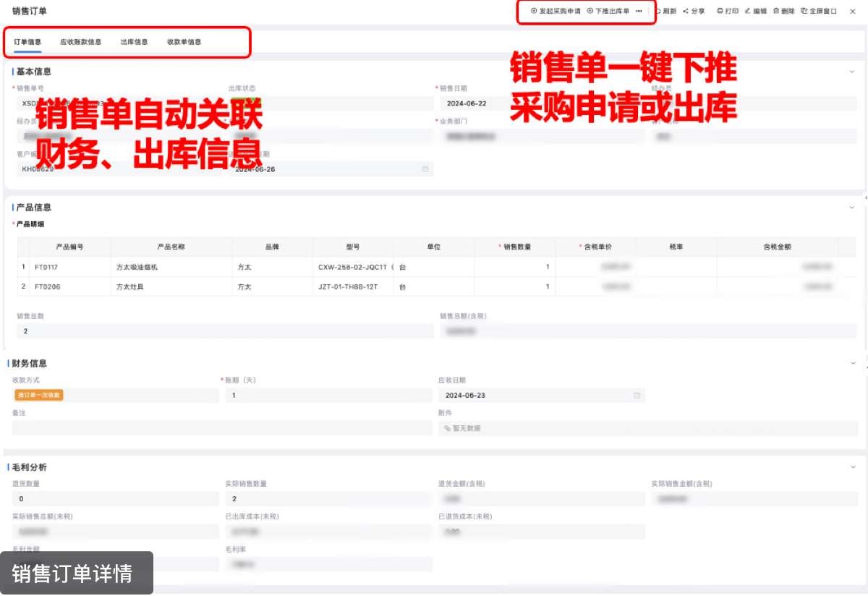This screenshot has width=868, height=596.
Task: Collapse the 毛利分析 section
Action: [x=852, y=467]
